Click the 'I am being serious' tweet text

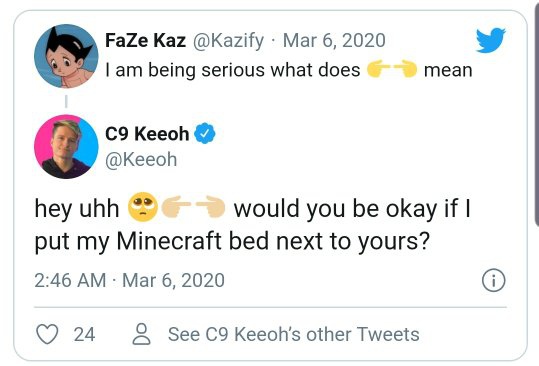pos(289,70)
